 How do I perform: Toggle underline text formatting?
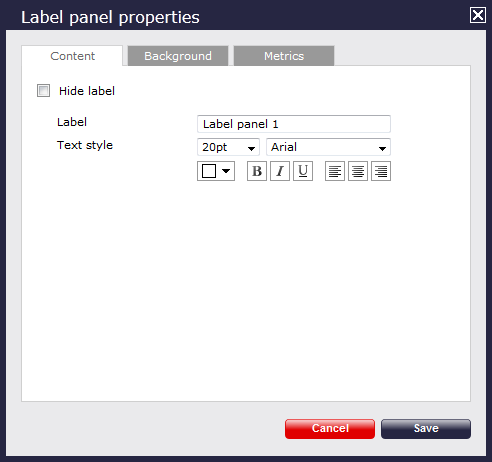click(x=303, y=171)
